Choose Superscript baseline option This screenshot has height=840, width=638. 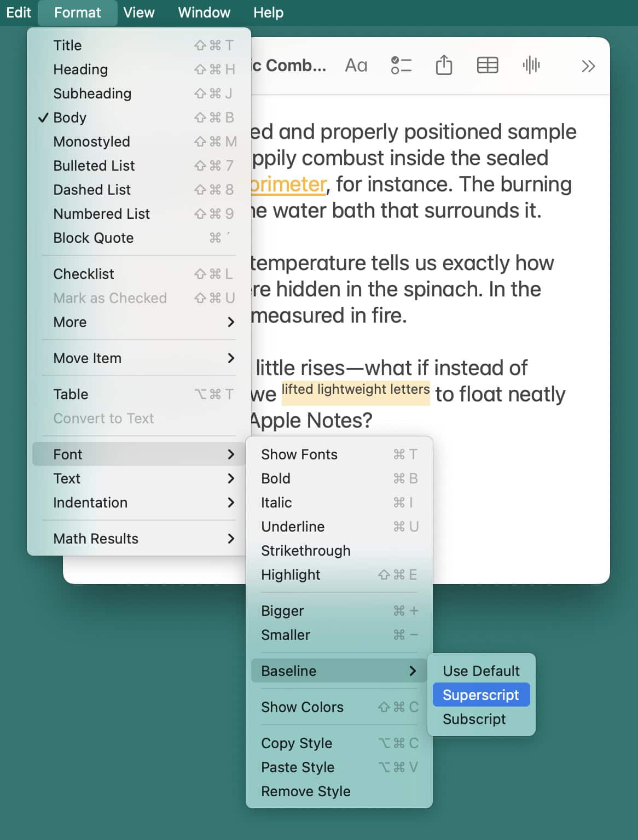480,695
